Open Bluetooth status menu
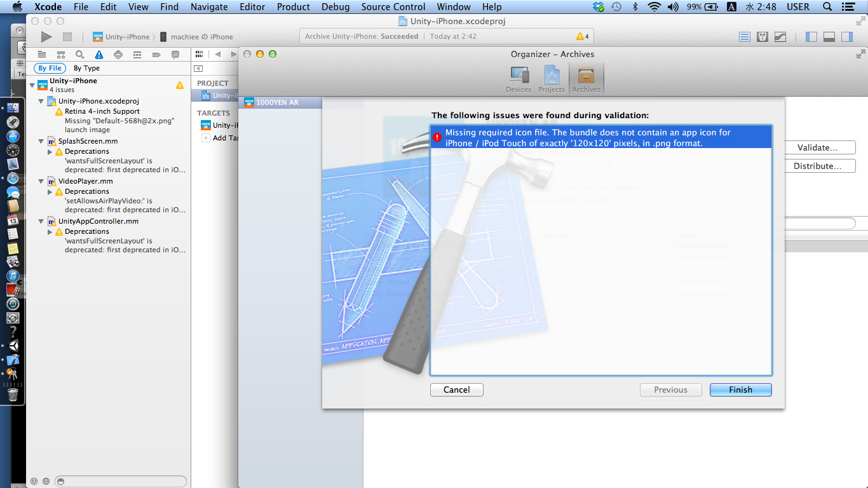868x488 pixels. pyautogui.click(x=635, y=7)
